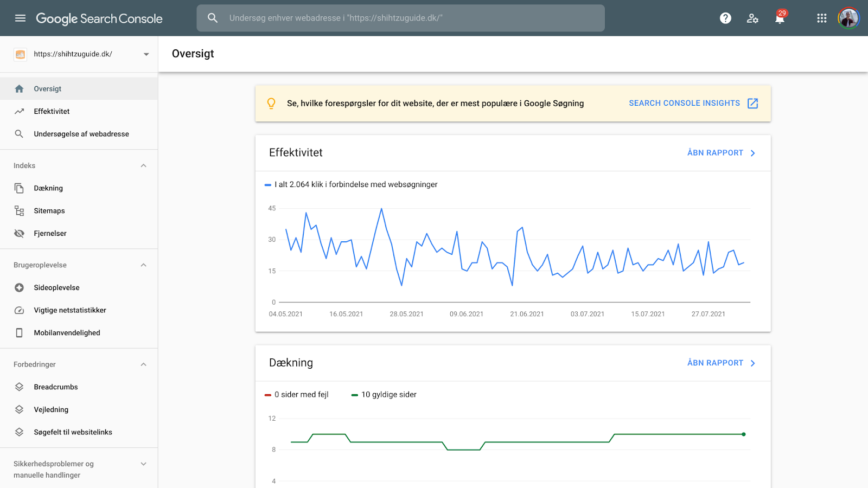
Task: Open Mobilanvendelighed in the sidebar
Action: tap(79, 333)
